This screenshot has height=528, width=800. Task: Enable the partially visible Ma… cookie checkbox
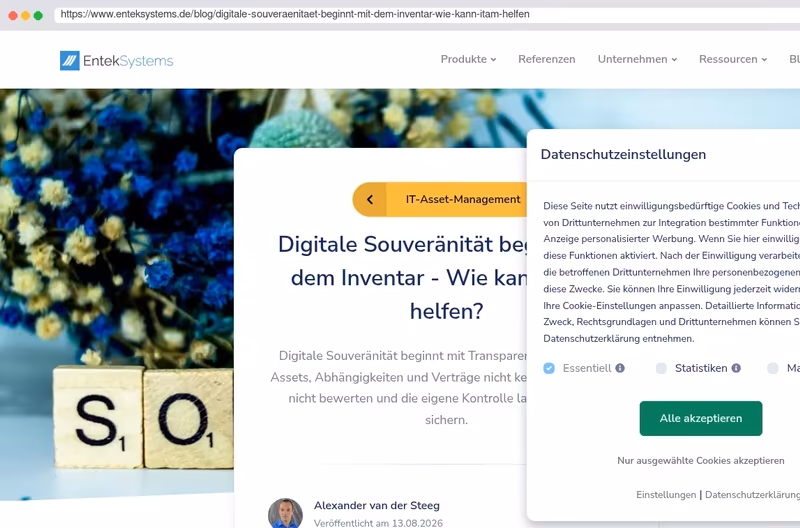pyautogui.click(x=773, y=368)
